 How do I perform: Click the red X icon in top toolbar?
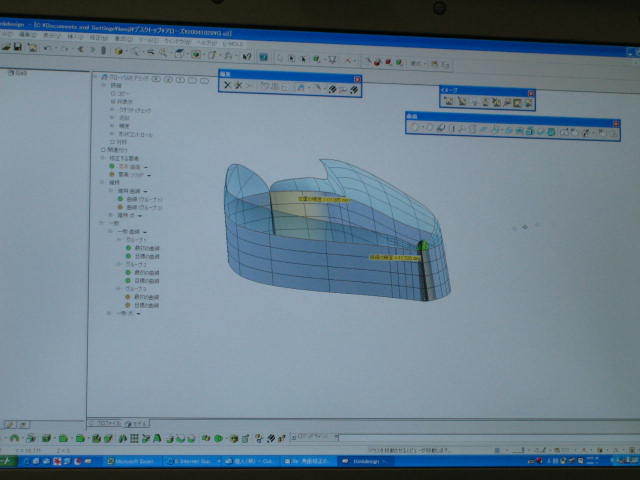(348, 60)
